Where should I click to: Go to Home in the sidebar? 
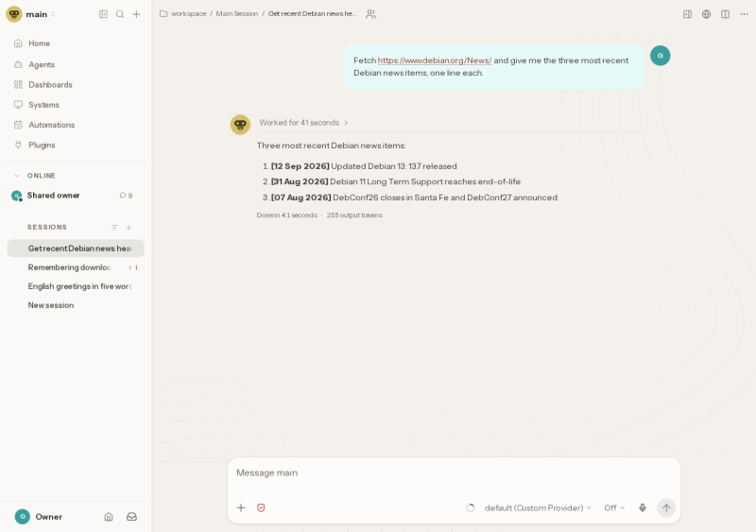(x=76, y=43)
